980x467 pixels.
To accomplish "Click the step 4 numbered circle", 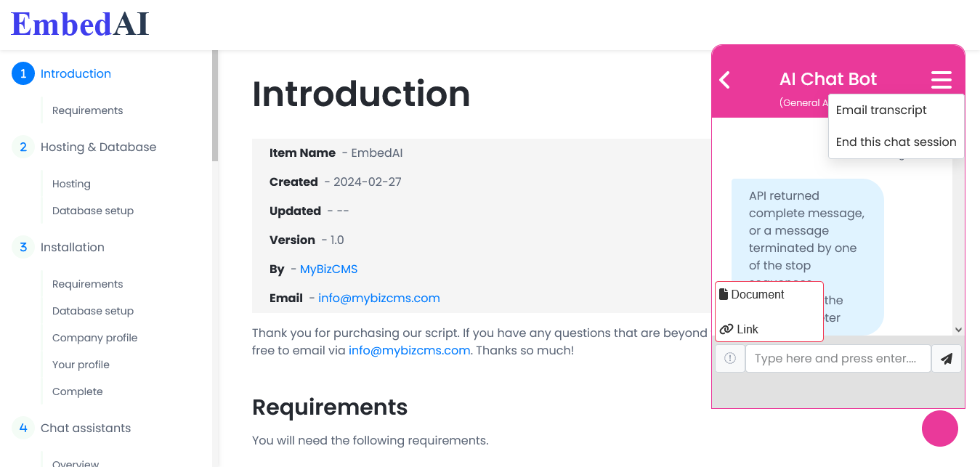I will (x=23, y=428).
